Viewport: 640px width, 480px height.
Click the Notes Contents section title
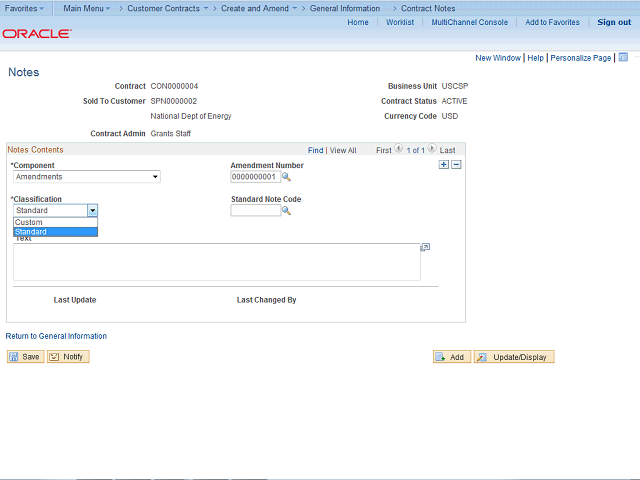pos(36,150)
